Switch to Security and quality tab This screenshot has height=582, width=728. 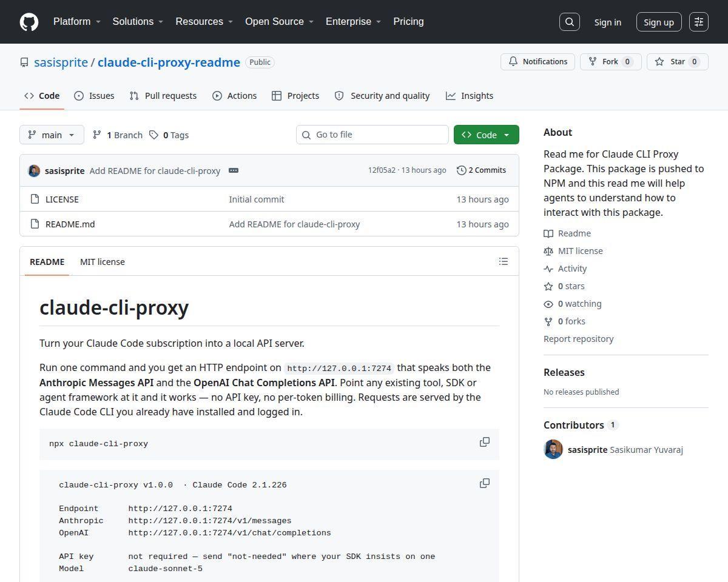coord(382,96)
